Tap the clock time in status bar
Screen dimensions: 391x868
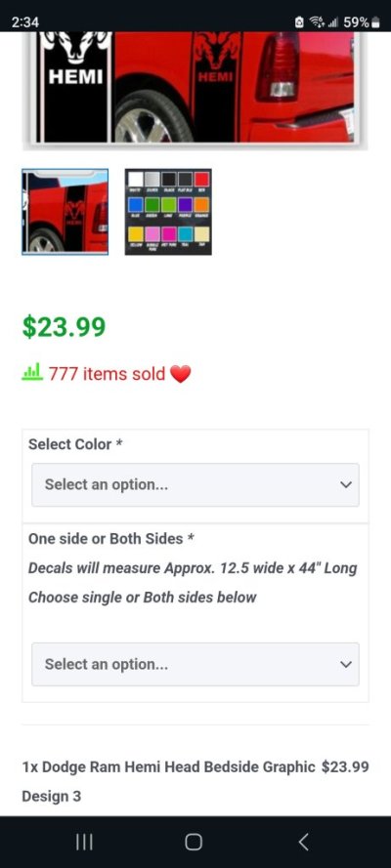click(x=24, y=22)
